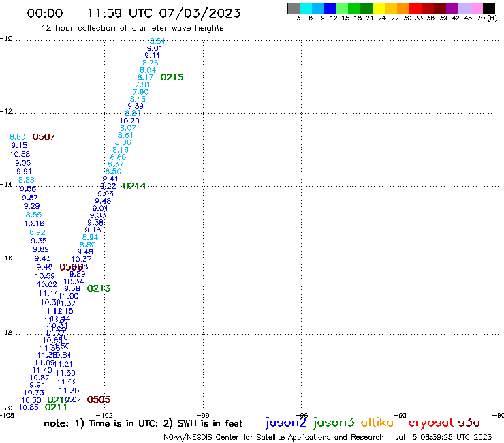Click the wave height value '10.16'
This screenshot has width=504, height=443.
[x=34, y=224]
